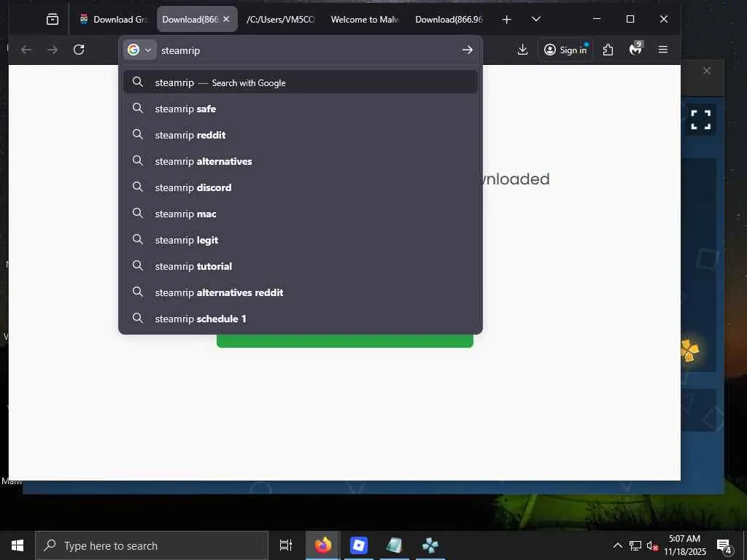Open the PPSSPP taskbar icon

click(x=430, y=545)
